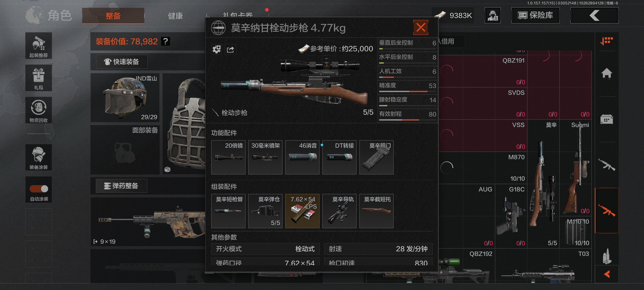
Task: Close the 莫辛纳甘 weapon detail panel
Action: coord(421,27)
